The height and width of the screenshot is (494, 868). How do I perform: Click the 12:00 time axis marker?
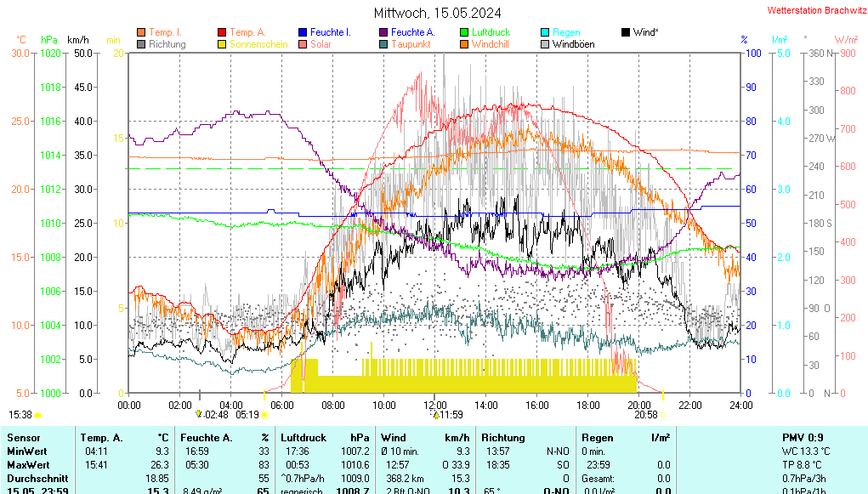pyautogui.click(x=434, y=405)
